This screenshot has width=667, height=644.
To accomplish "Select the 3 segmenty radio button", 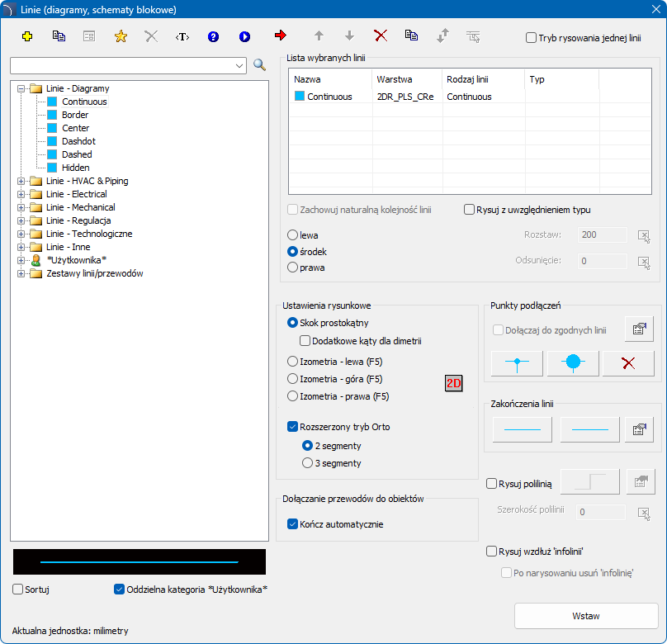I will [308, 463].
